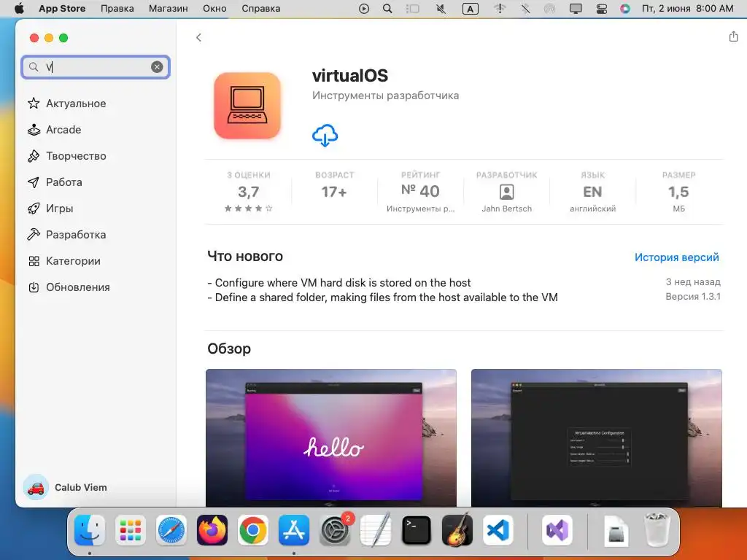Click the virtualOS app icon
The image size is (747, 560).
point(247,106)
